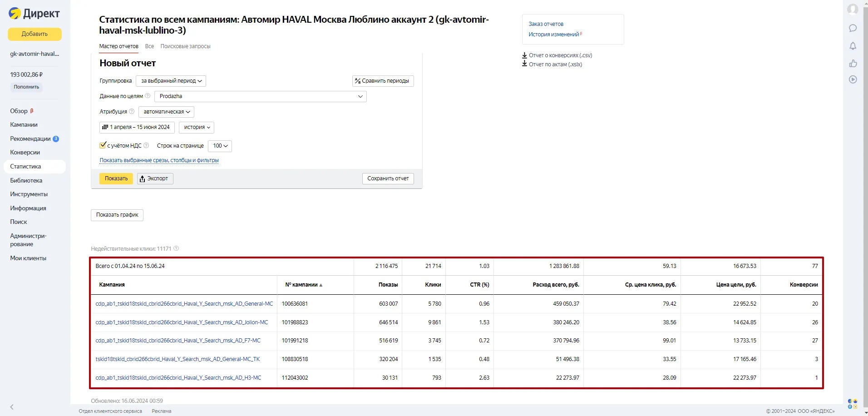Click the thumbs-up feedback icon

click(x=853, y=63)
